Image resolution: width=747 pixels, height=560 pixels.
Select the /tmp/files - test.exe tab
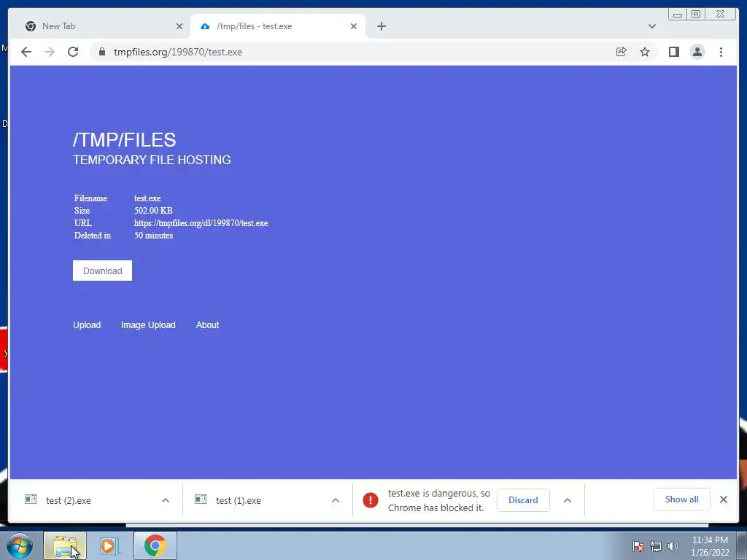click(x=278, y=26)
